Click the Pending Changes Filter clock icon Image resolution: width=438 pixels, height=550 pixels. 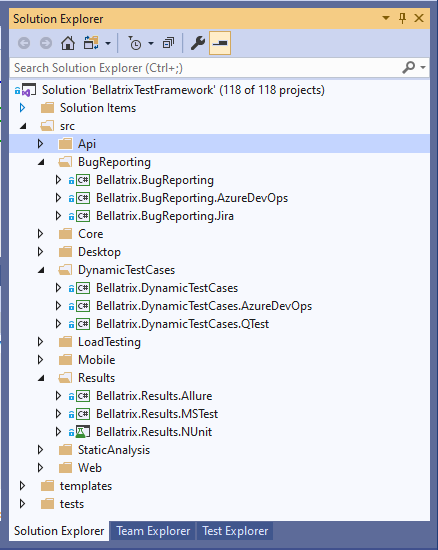coord(135,43)
